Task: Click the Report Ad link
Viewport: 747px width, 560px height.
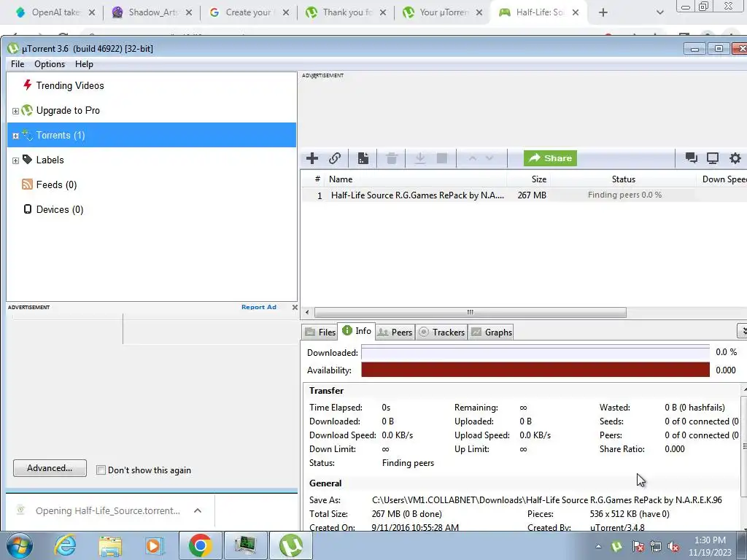Action: [259, 307]
